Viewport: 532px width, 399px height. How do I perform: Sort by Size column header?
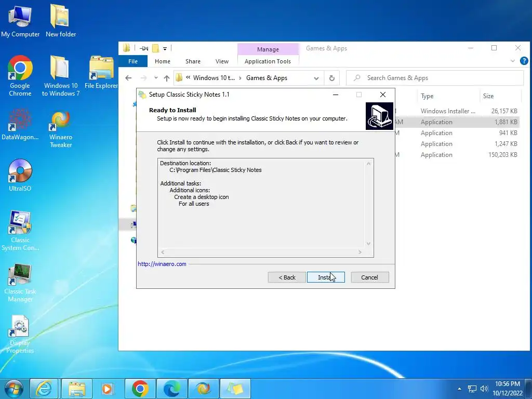point(488,96)
